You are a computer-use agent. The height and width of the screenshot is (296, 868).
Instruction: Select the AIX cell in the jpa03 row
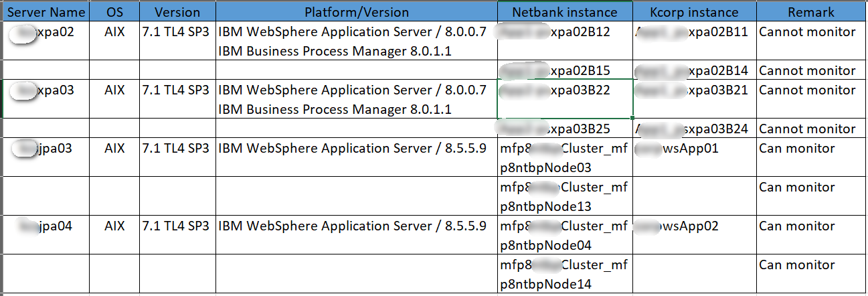114,157
